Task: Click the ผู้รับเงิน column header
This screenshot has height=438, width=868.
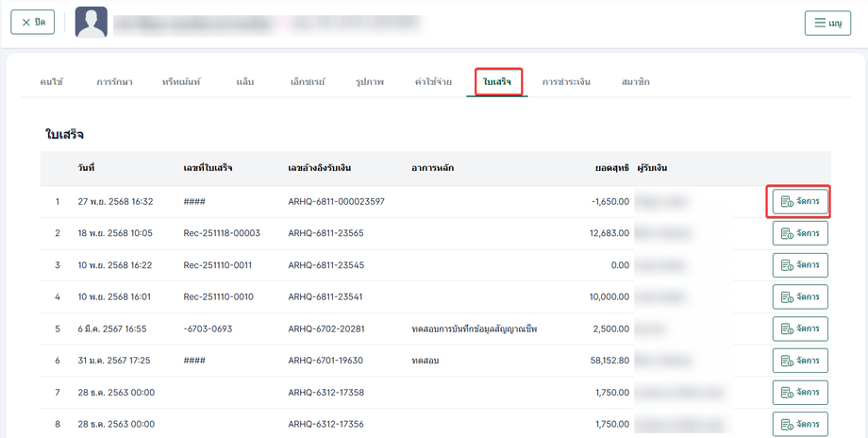Action: pos(652,168)
